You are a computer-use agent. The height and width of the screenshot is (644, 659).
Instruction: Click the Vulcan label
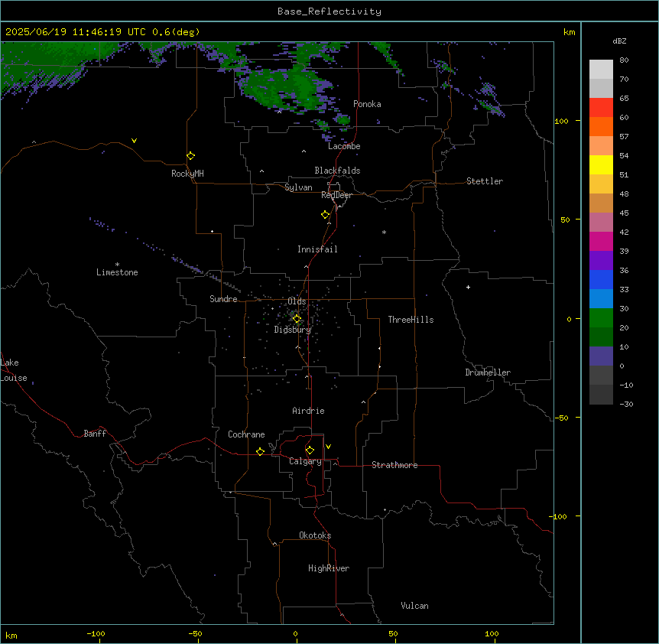point(414,606)
